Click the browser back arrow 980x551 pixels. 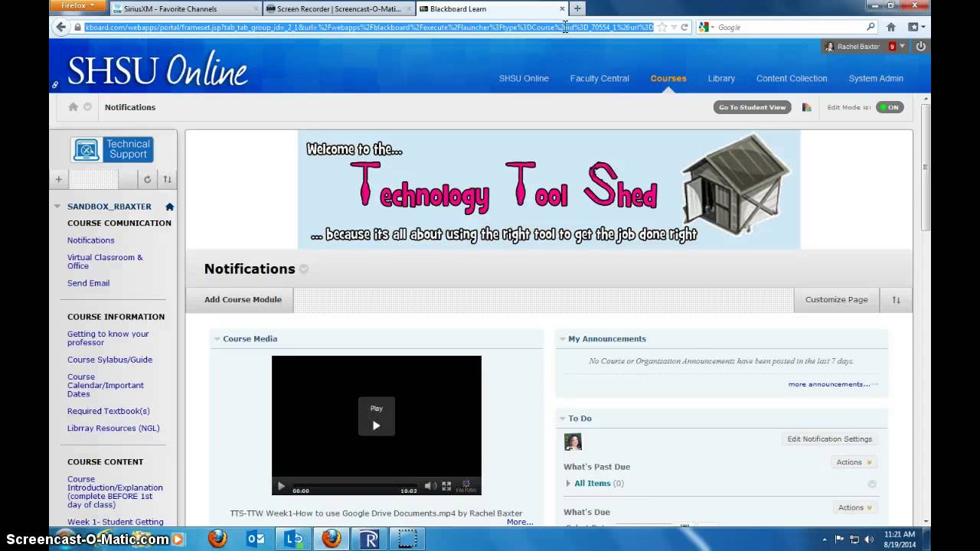pyautogui.click(x=61, y=27)
